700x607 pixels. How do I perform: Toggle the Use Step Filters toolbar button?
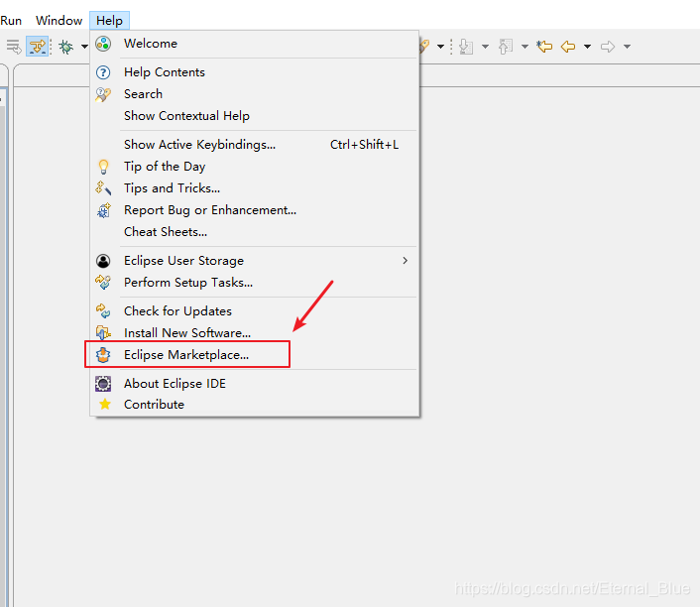pyautogui.click(x=37, y=47)
